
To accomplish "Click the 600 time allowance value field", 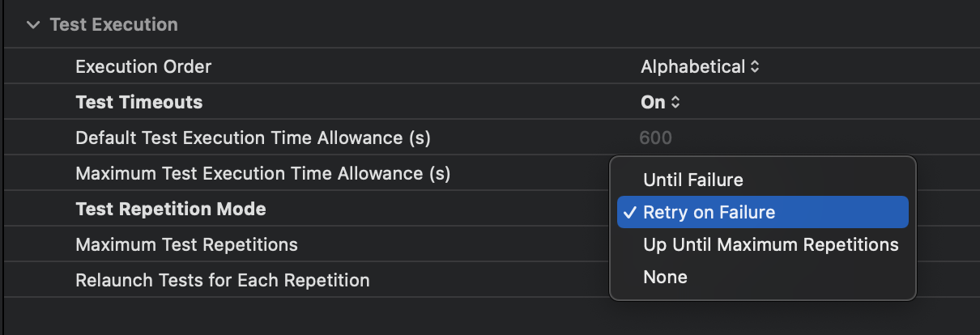I will point(655,138).
